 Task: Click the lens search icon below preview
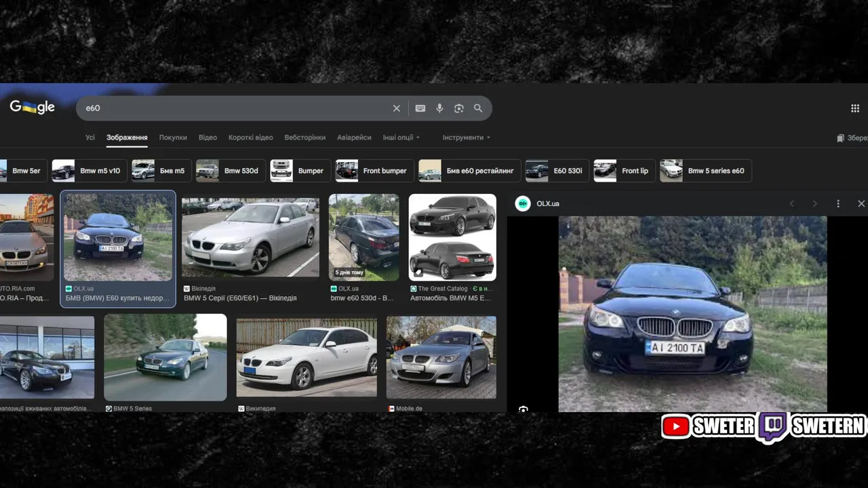tap(524, 409)
